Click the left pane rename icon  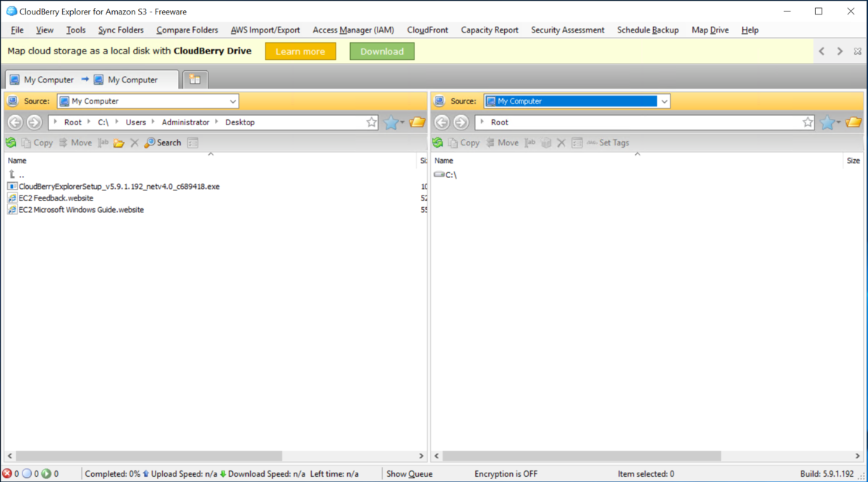point(103,143)
